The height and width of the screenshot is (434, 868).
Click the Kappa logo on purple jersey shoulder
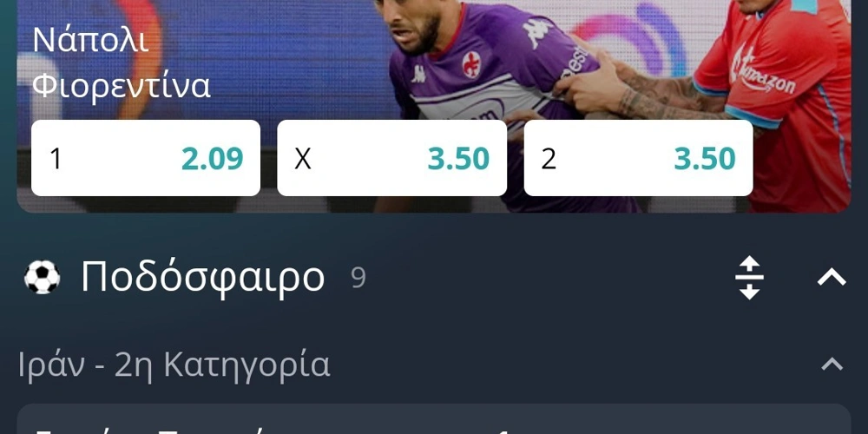(x=535, y=33)
